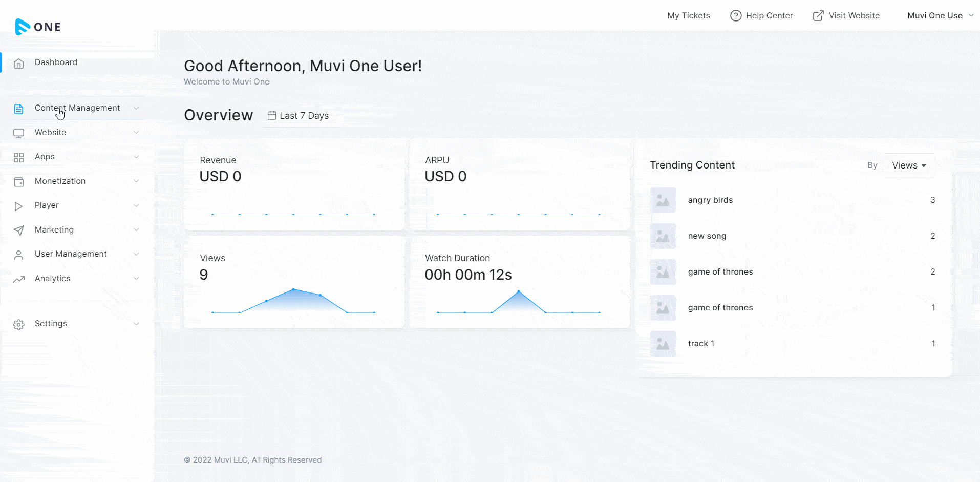Expand the Analytics chevron in sidebar
The height and width of the screenshot is (482, 980).
[136, 278]
